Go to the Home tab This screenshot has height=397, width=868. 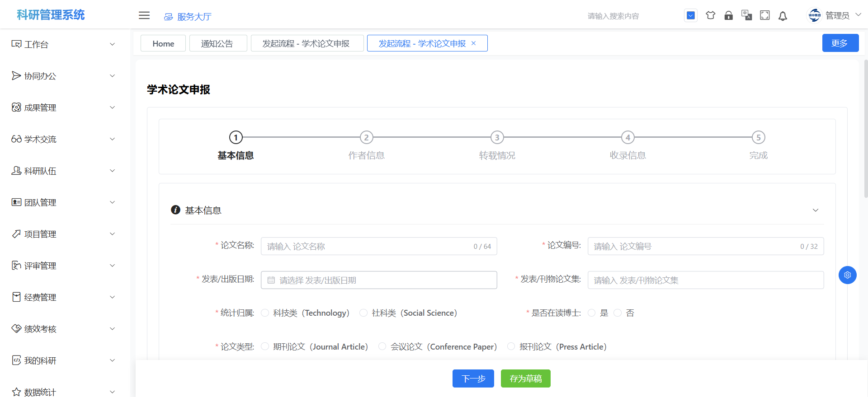(163, 43)
